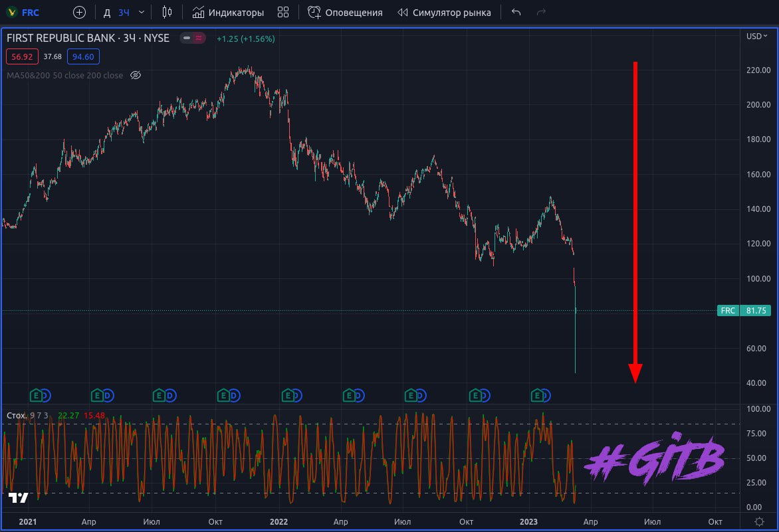Click the green 22.27 stochastic value
This screenshot has width=779, height=532.
click(x=68, y=415)
